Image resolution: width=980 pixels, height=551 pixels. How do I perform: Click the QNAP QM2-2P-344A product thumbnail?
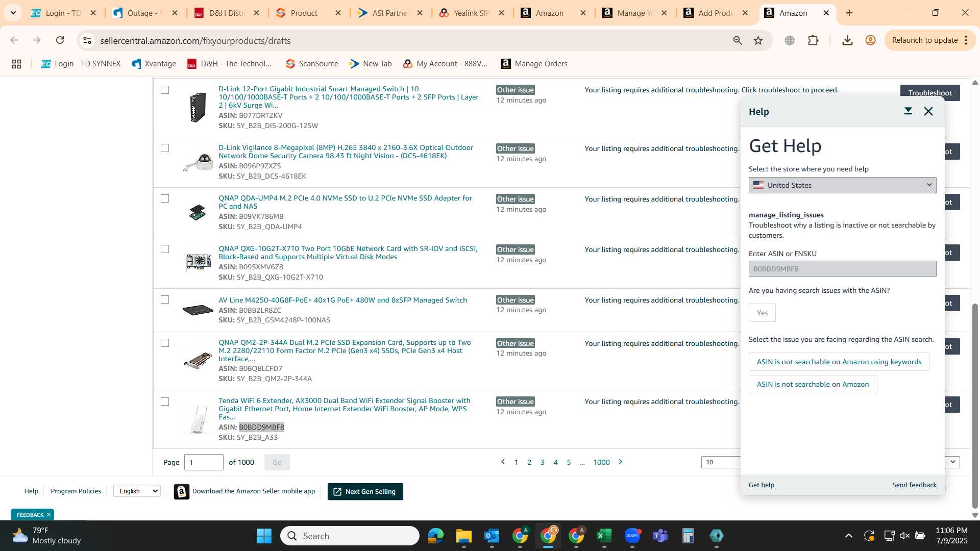point(198,360)
